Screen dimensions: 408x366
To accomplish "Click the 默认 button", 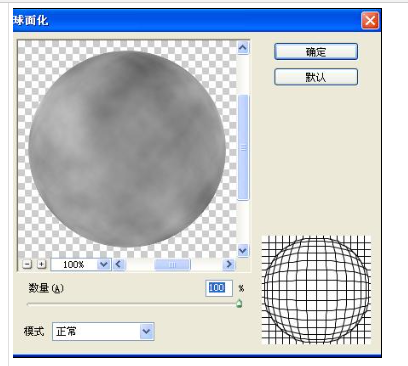I will click(316, 77).
